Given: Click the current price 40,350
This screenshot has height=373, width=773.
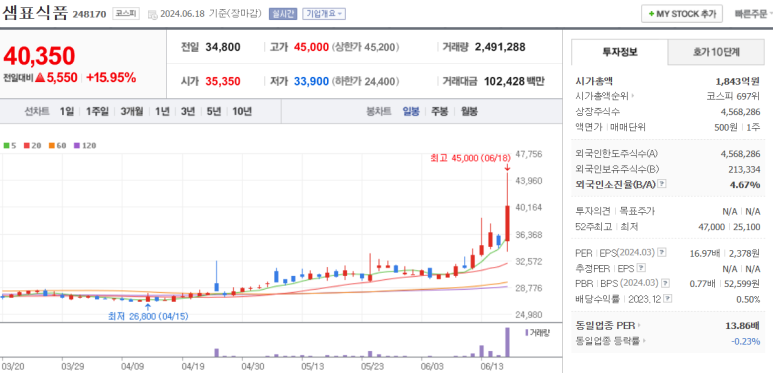Looking at the screenshot, I should (x=39, y=56).
